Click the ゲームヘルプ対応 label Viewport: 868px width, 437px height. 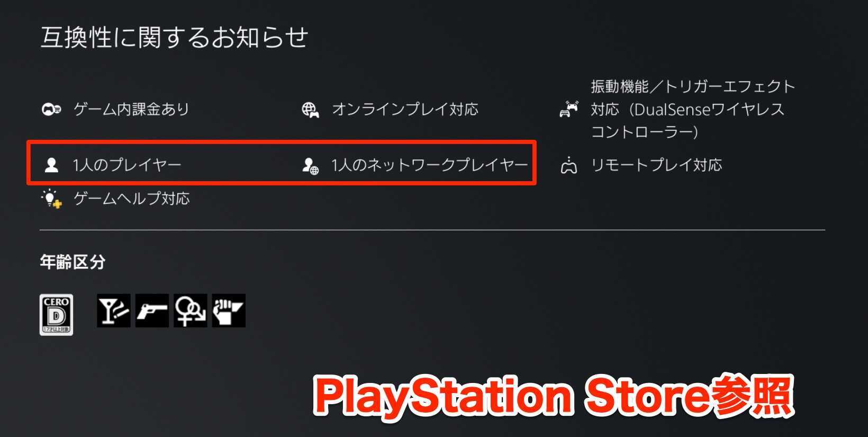coord(131,199)
